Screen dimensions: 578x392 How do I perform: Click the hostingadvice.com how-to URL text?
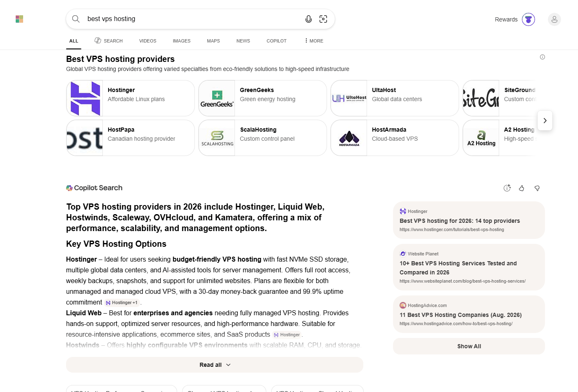[x=456, y=324]
